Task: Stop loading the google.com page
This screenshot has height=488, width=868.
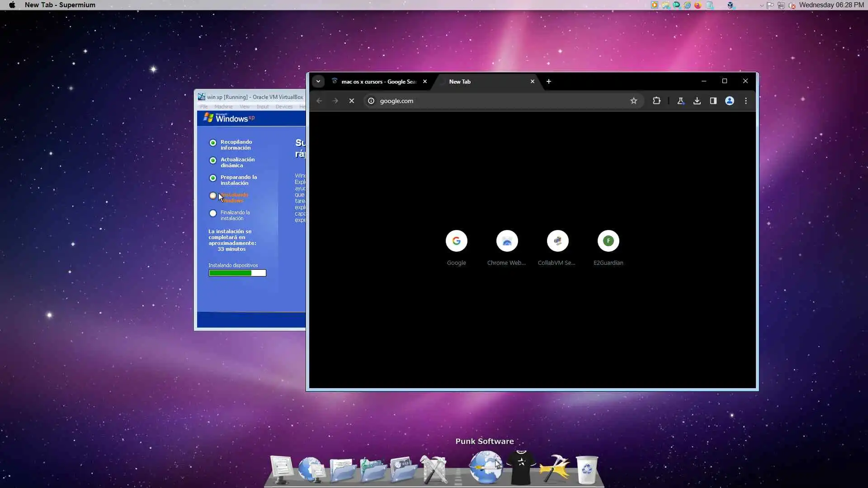Action: 351,101
